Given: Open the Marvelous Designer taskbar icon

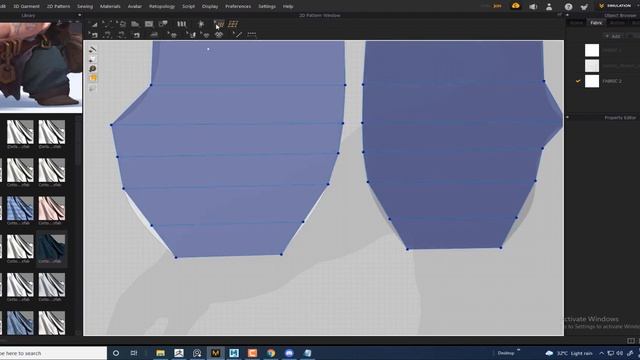Looking at the screenshot, I should point(216,353).
